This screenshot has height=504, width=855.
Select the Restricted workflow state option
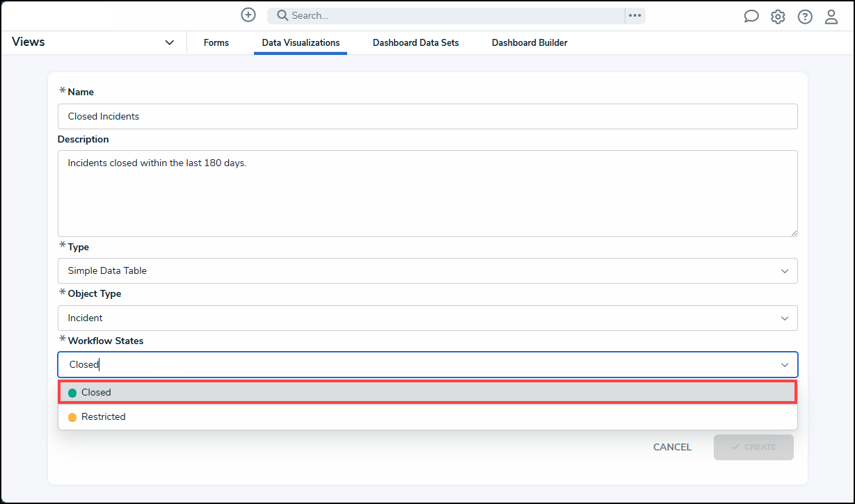427,417
